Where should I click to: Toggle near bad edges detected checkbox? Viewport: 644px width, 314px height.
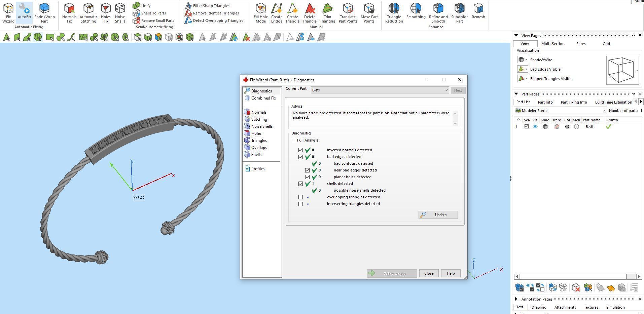coord(308,170)
